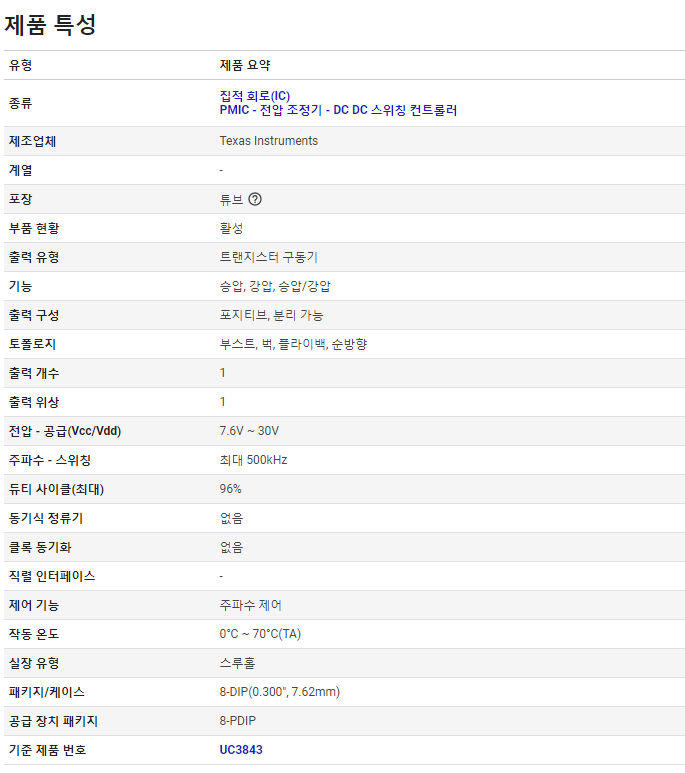Select the 제품 요약 column header
Viewport: 685px width, 773px height.
(x=245, y=65)
